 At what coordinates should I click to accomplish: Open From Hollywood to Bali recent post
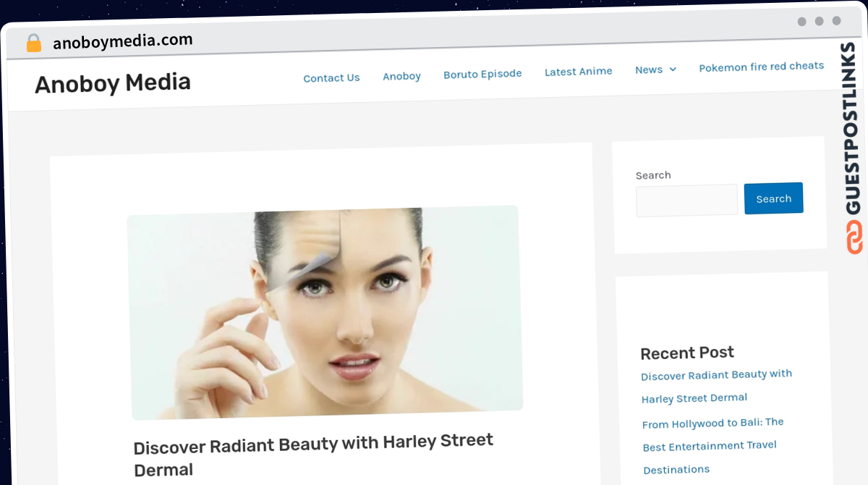point(713,445)
